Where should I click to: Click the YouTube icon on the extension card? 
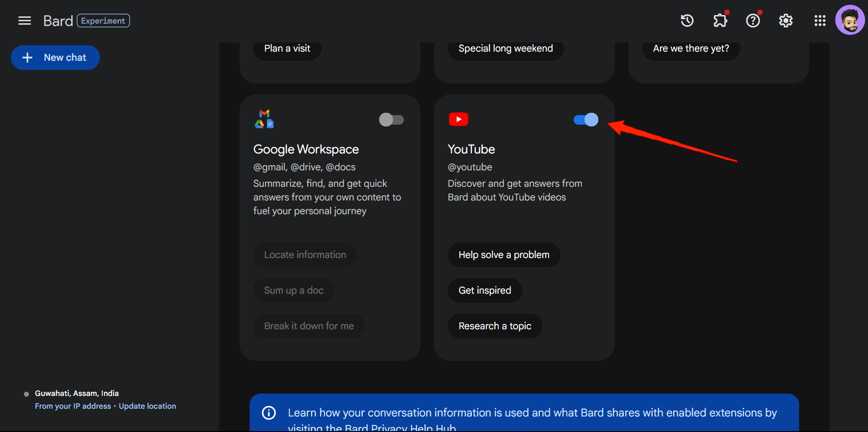click(458, 119)
